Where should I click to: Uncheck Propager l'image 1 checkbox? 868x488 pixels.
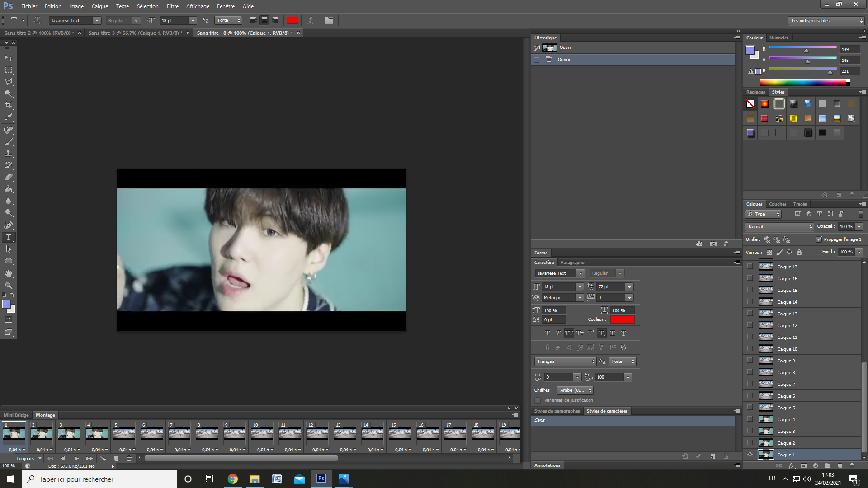[x=819, y=239]
